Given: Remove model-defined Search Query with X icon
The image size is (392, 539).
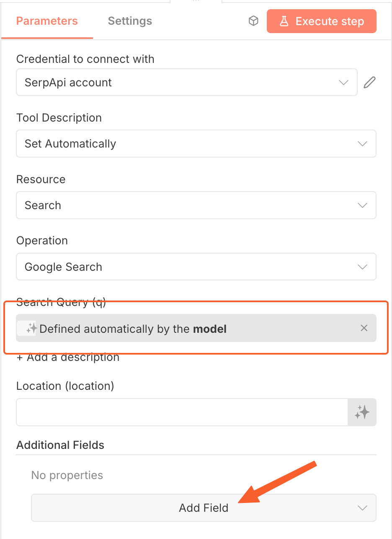Looking at the screenshot, I should coord(364,328).
